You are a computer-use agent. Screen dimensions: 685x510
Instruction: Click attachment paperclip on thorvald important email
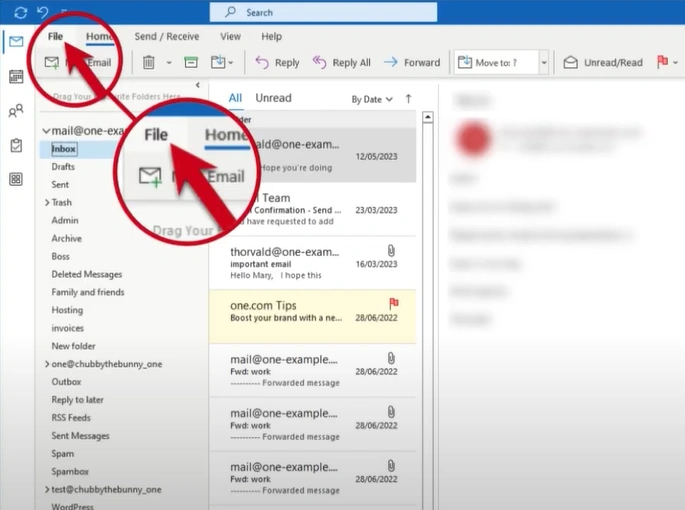[391, 250]
